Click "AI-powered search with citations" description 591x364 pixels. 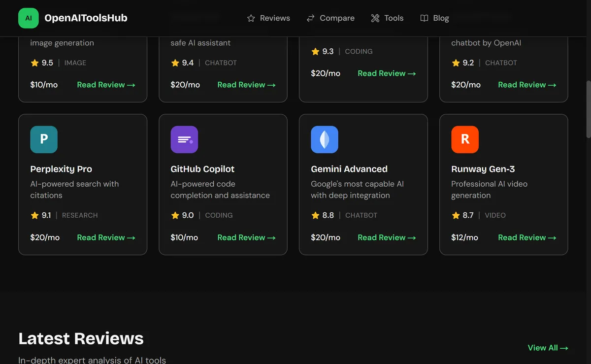[x=74, y=190]
